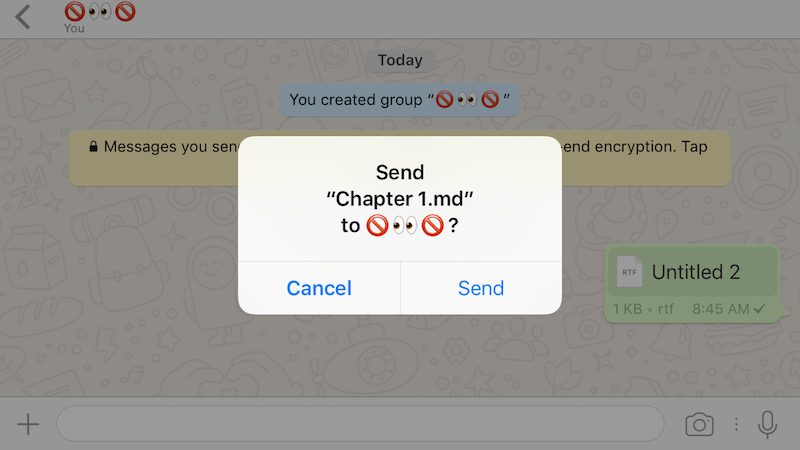Tap the Today date label
This screenshot has height=450, width=800.
coord(400,60)
